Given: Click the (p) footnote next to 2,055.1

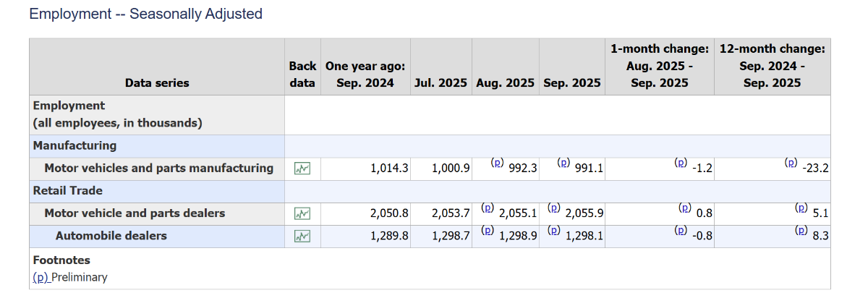Looking at the screenshot, I should pyautogui.click(x=487, y=208).
